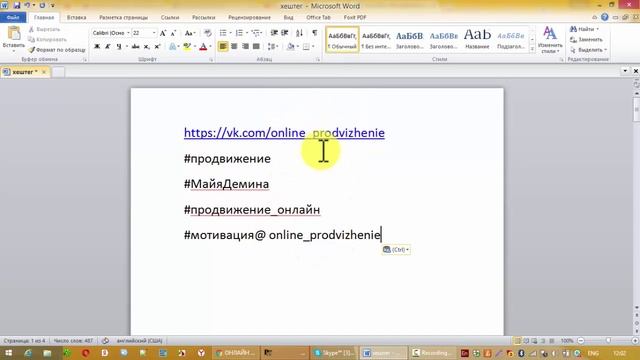
Task: Open the vk.com/online_prodvizhenie hyperlink
Action: coord(284,133)
